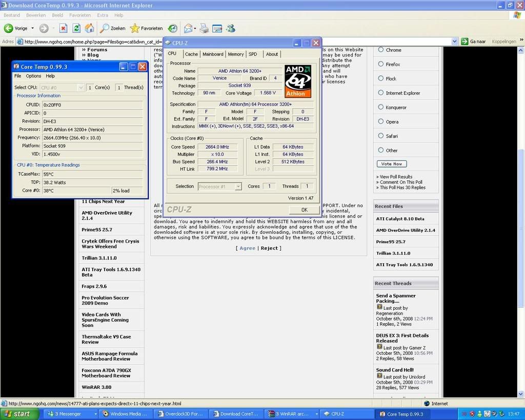Go to the Home page icon

tap(89, 29)
